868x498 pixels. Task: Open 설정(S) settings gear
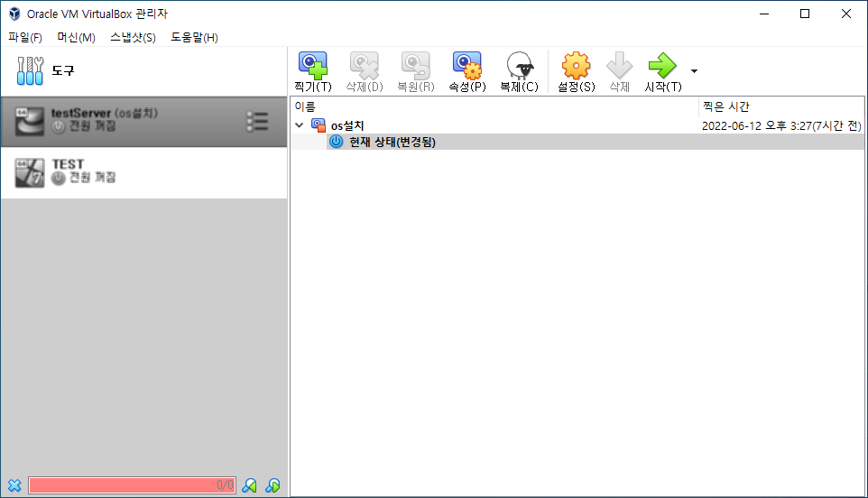[577, 72]
